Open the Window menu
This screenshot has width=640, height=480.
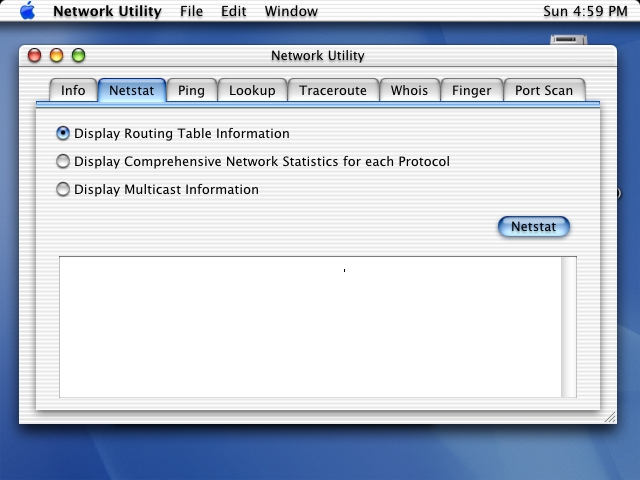[291, 11]
